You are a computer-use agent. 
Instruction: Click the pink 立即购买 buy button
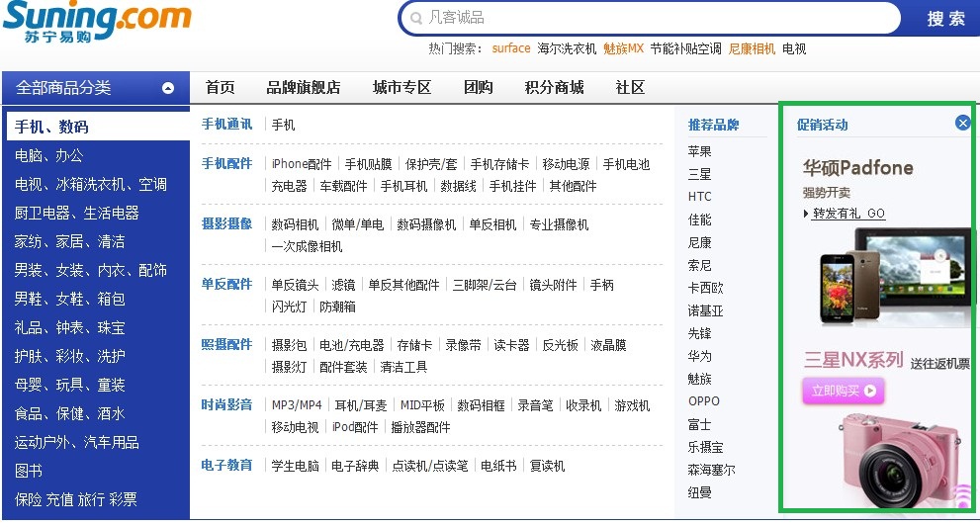click(x=843, y=391)
